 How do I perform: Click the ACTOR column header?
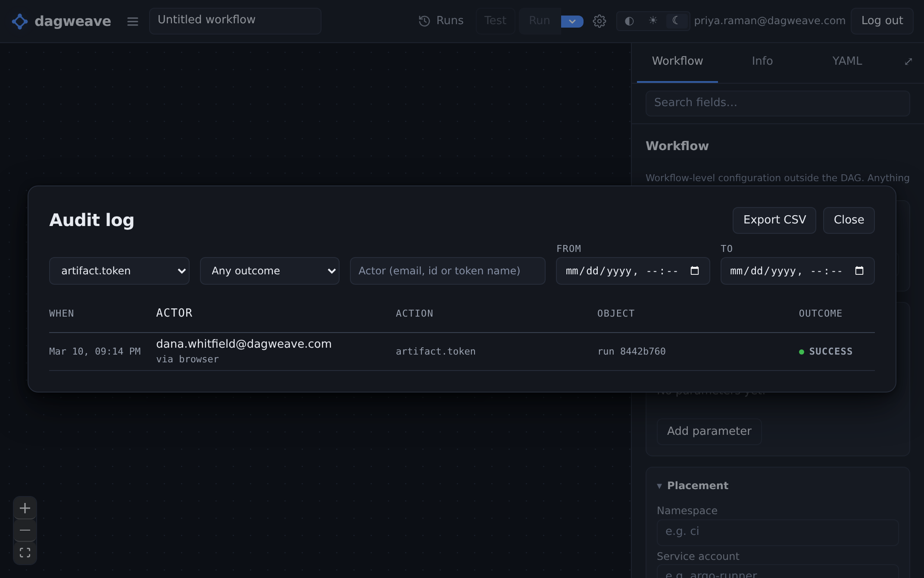pos(174,313)
